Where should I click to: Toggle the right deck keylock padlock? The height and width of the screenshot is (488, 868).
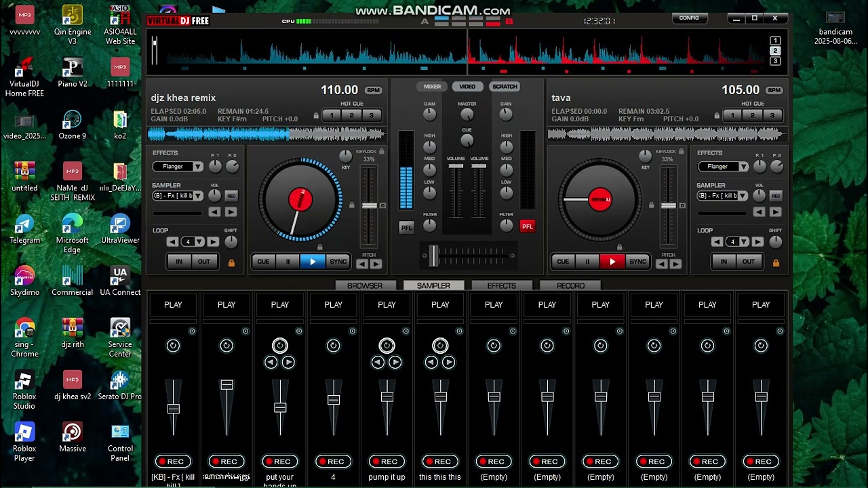pos(680,152)
